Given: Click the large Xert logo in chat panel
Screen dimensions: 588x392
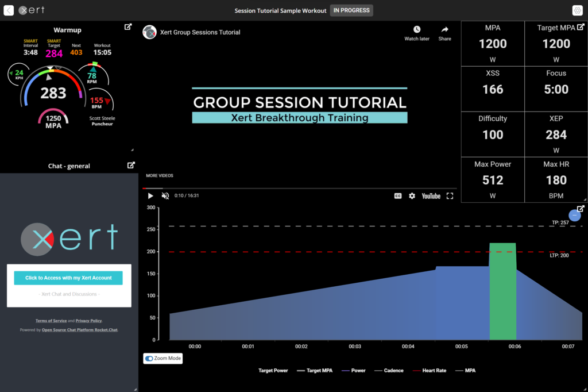Looking at the screenshot, I should coord(69,239).
